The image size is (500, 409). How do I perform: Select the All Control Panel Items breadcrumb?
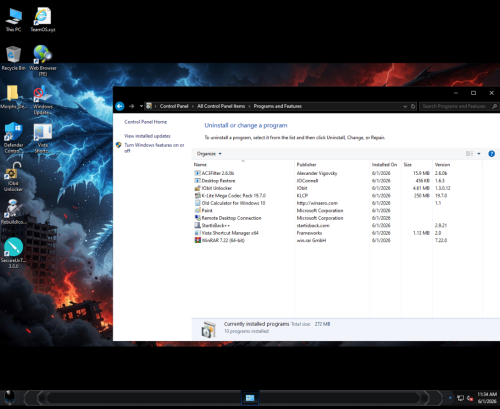tap(221, 106)
